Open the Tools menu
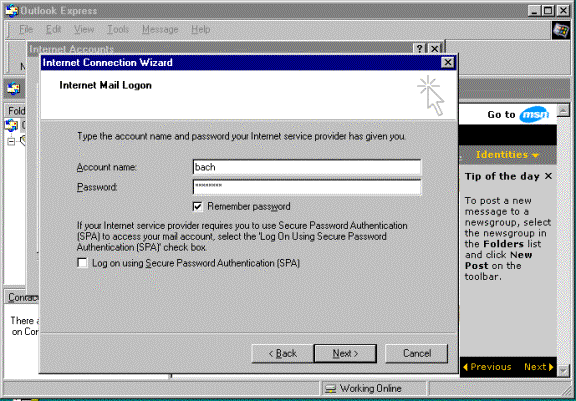The image size is (576, 401). point(118,29)
